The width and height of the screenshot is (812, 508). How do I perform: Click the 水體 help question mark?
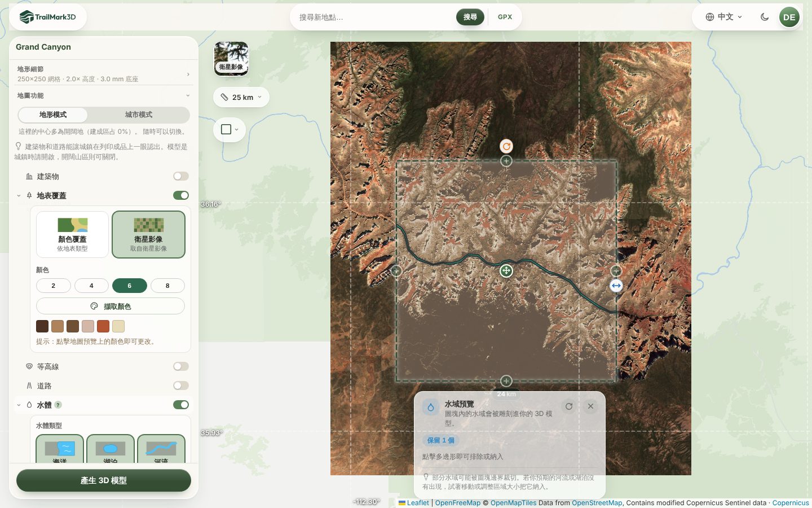pos(58,405)
